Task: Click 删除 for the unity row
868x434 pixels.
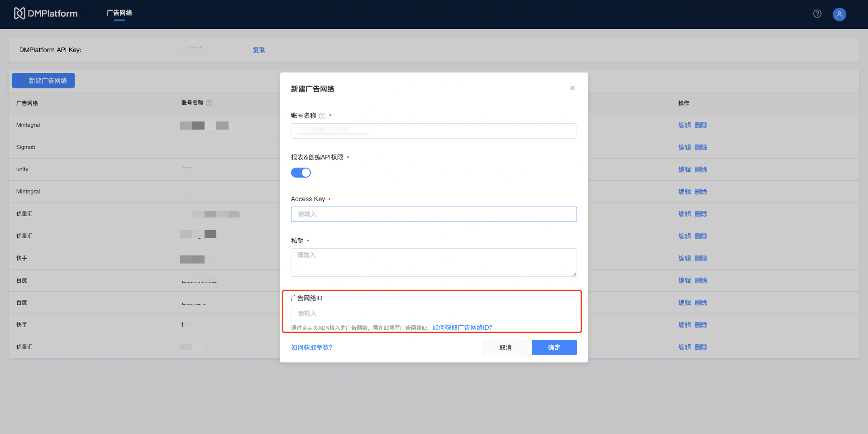Action: click(701, 169)
